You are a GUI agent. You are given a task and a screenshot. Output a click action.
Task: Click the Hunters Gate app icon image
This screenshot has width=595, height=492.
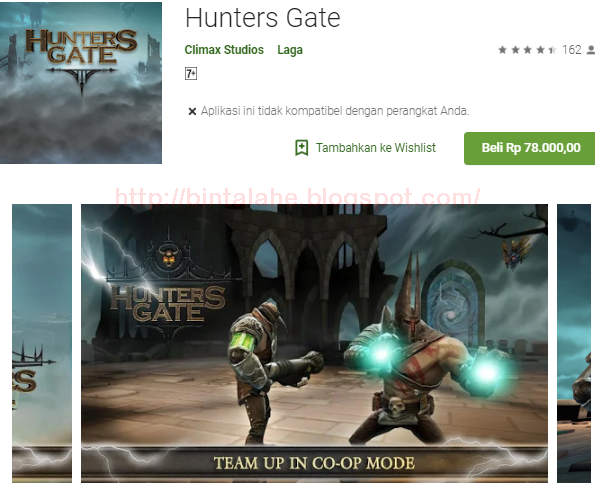pos(81,83)
